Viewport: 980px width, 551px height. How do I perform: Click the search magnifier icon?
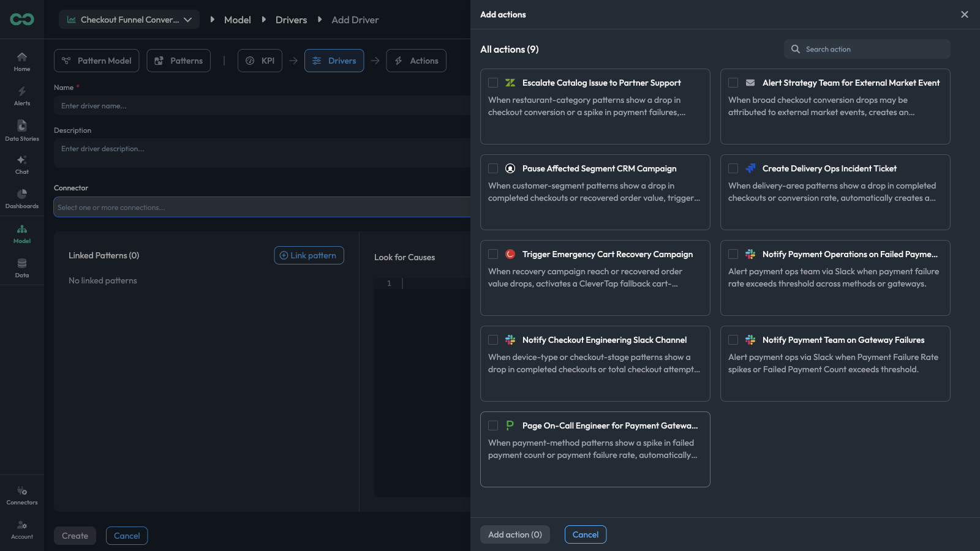click(x=796, y=49)
